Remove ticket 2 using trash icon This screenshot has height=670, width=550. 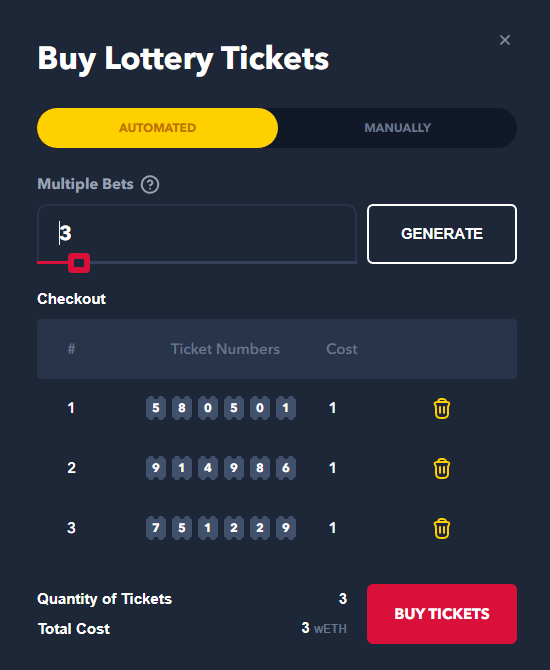click(x=441, y=468)
